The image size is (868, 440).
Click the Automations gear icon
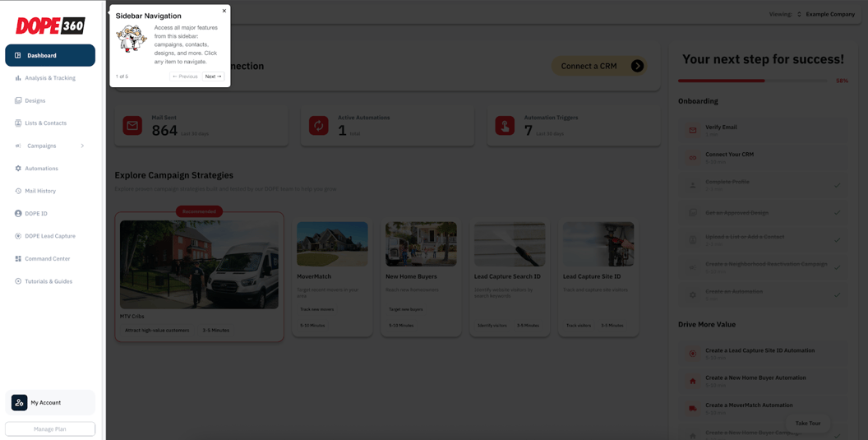coord(18,169)
